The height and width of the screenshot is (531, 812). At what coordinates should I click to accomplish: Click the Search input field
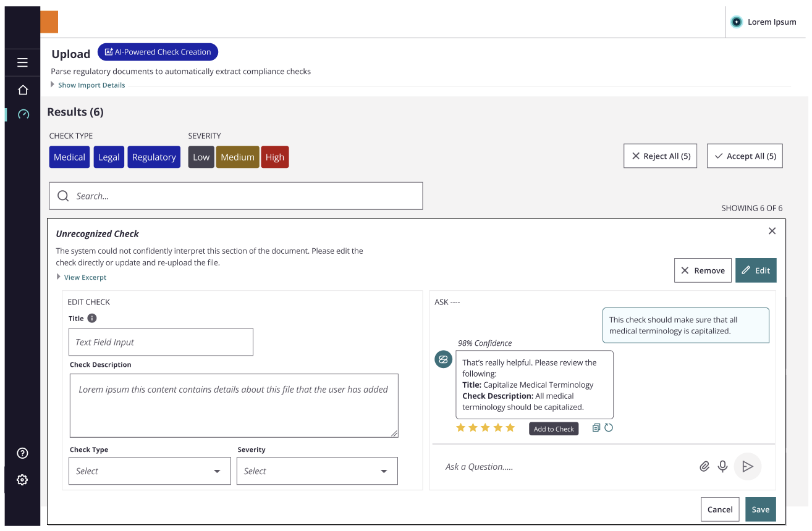point(236,196)
